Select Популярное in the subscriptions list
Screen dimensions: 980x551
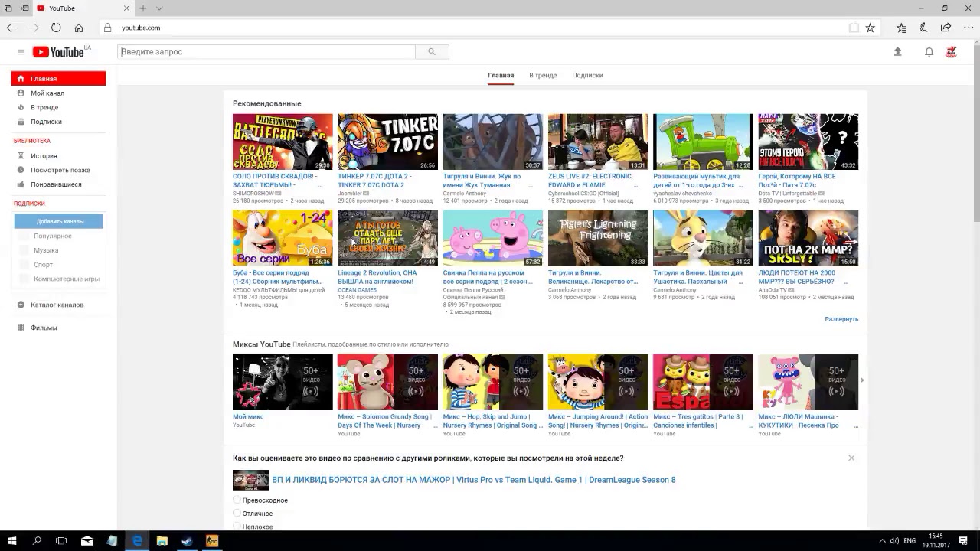click(x=53, y=236)
